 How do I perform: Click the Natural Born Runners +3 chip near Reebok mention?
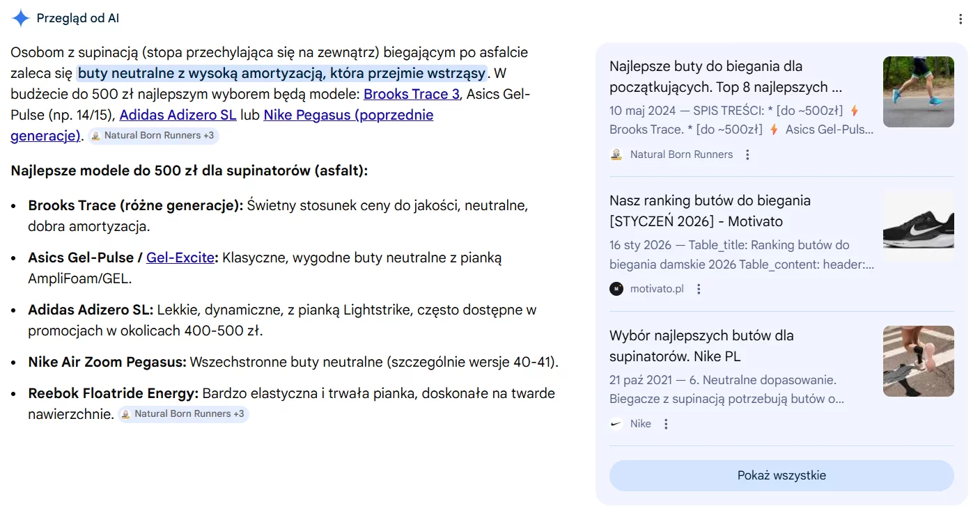click(x=183, y=413)
